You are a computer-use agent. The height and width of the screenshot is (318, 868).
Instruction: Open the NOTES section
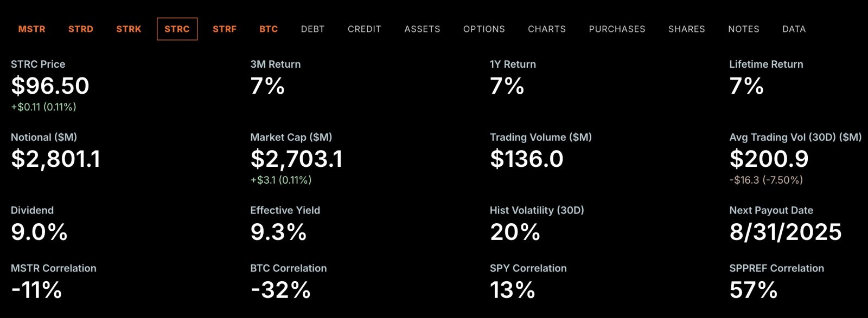(744, 29)
